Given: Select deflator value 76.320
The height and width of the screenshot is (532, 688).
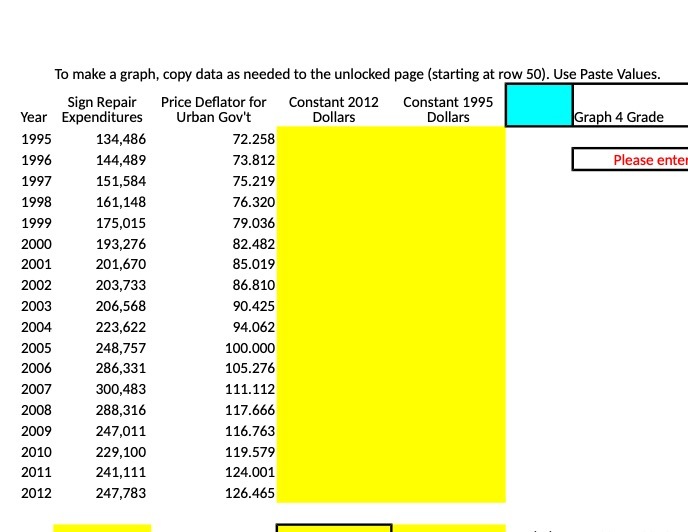Looking at the screenshot, I should pyautogui.click(x=254, y=202).
